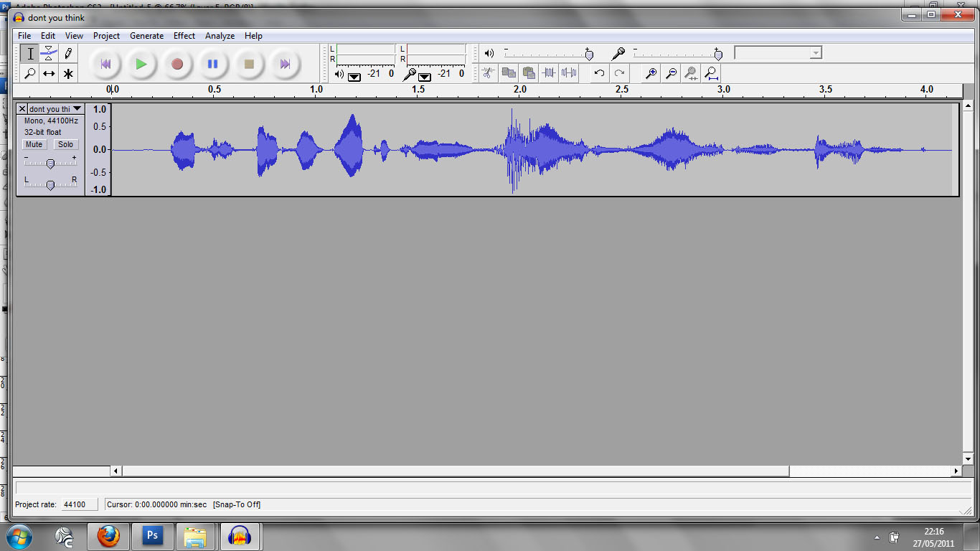
Task: Fit the project in the window
Action: 711,72
